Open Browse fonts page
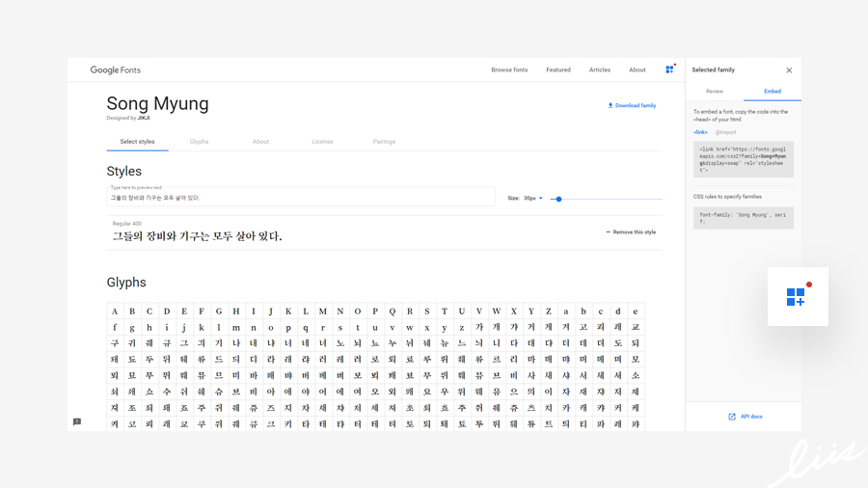868x488 pixels. (509, 70)
